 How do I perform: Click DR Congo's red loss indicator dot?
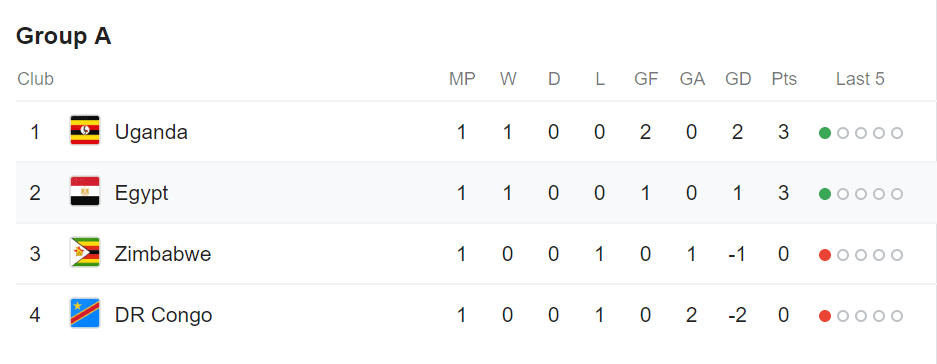825,316
